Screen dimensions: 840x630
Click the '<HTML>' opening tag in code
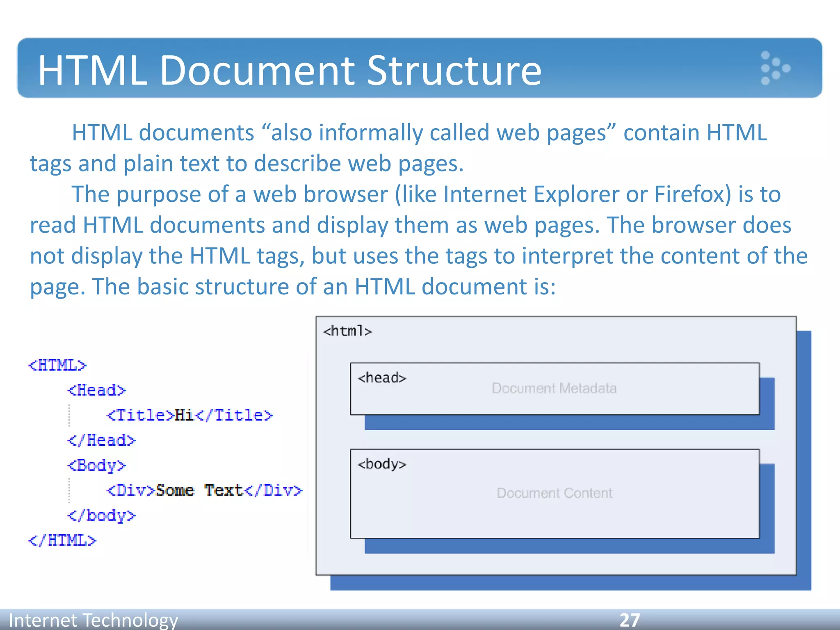[57, 365]
